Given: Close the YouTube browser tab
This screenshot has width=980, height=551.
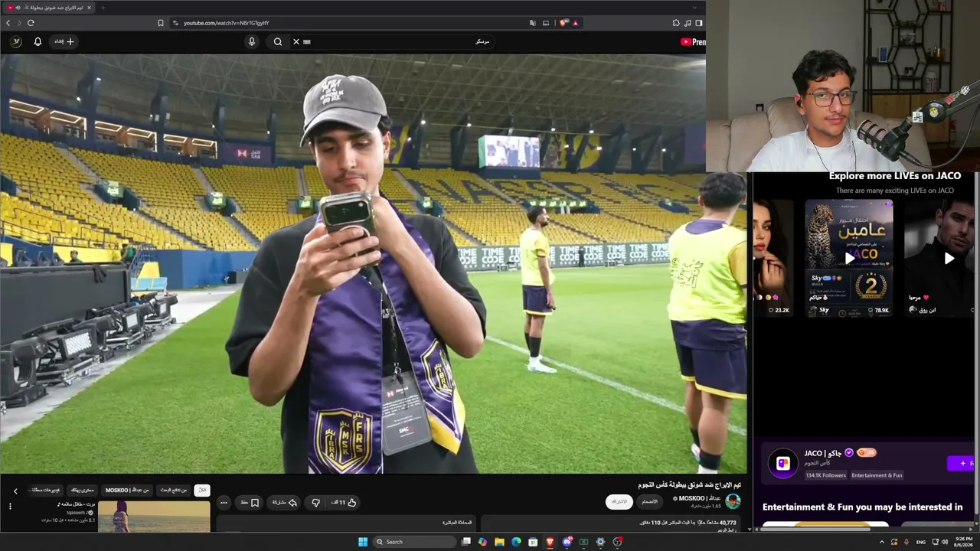Looking at the screenshot, I should click(x=89, y=8).
